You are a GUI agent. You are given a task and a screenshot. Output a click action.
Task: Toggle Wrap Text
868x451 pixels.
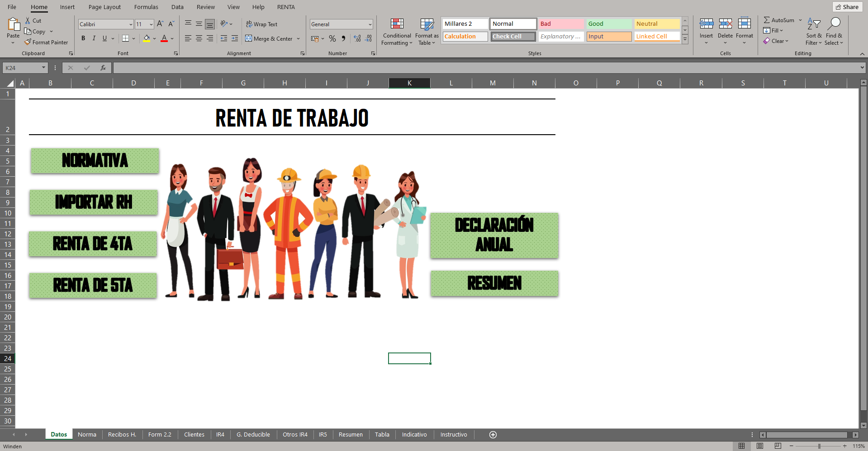(x=261, y=24)
